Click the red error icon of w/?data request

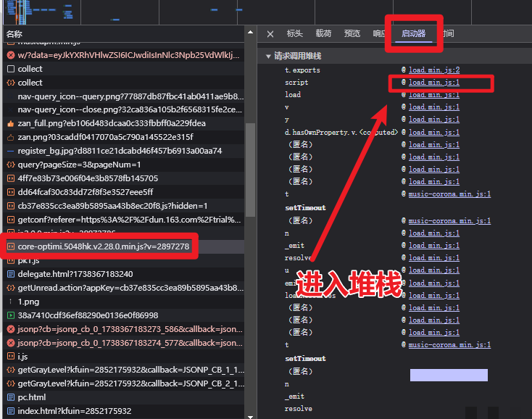tap(11, 55)
